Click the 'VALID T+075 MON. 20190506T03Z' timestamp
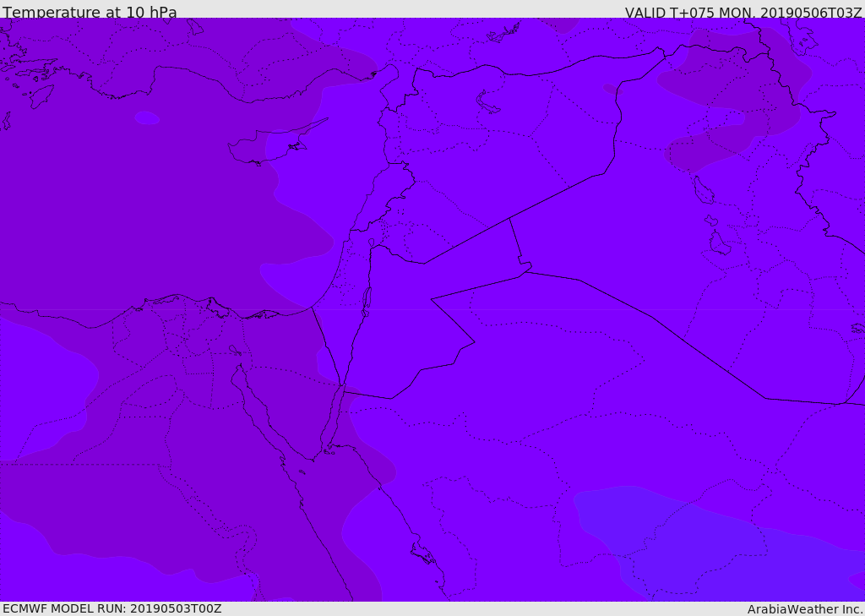 point(743,12)
